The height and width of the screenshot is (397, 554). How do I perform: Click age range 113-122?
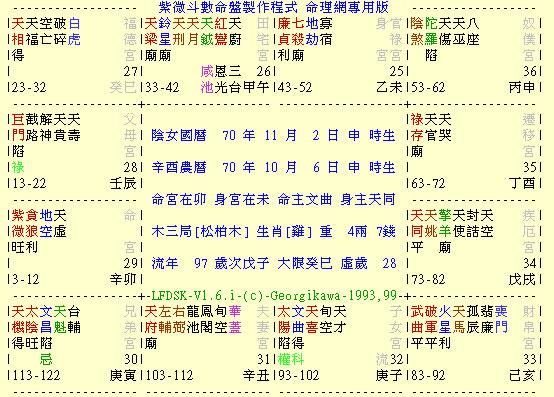coord(36,375)
